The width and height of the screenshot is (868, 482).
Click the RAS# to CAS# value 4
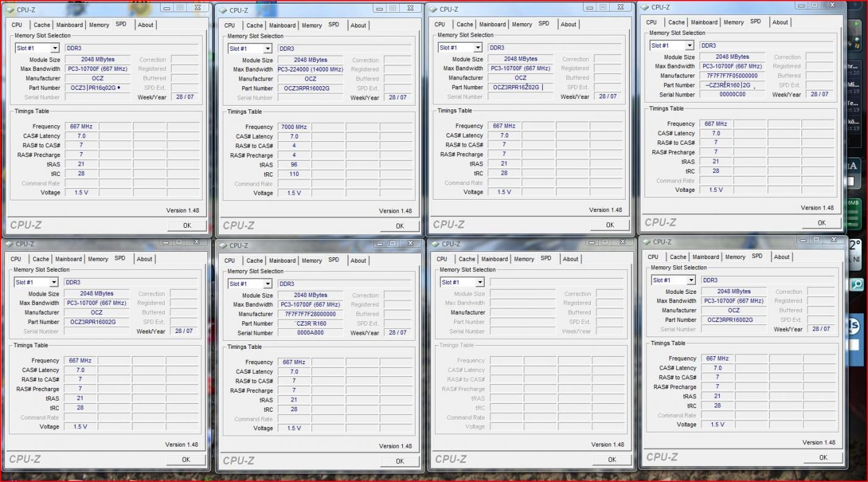pyautogui.click(x=294, y=146)
